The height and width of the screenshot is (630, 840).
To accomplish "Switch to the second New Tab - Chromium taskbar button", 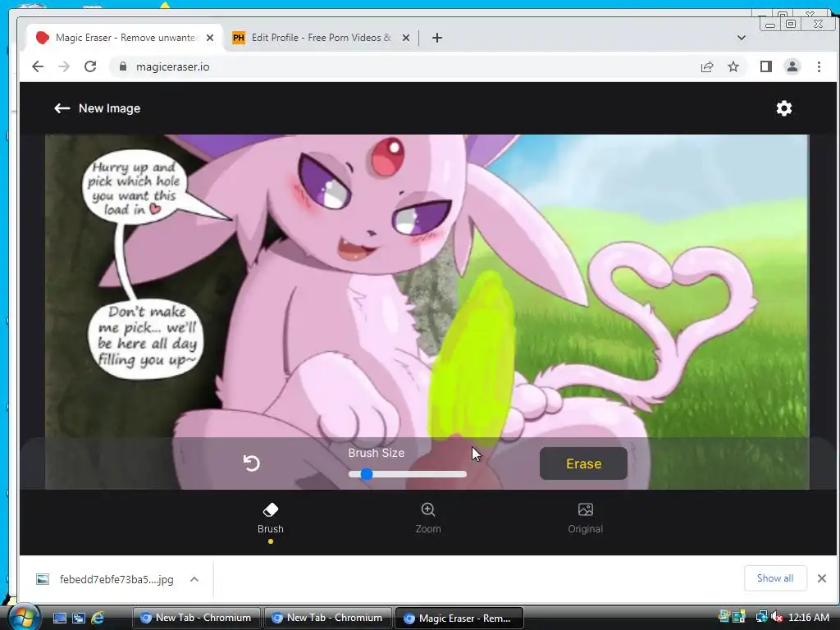I will click(x=327, y=618).
